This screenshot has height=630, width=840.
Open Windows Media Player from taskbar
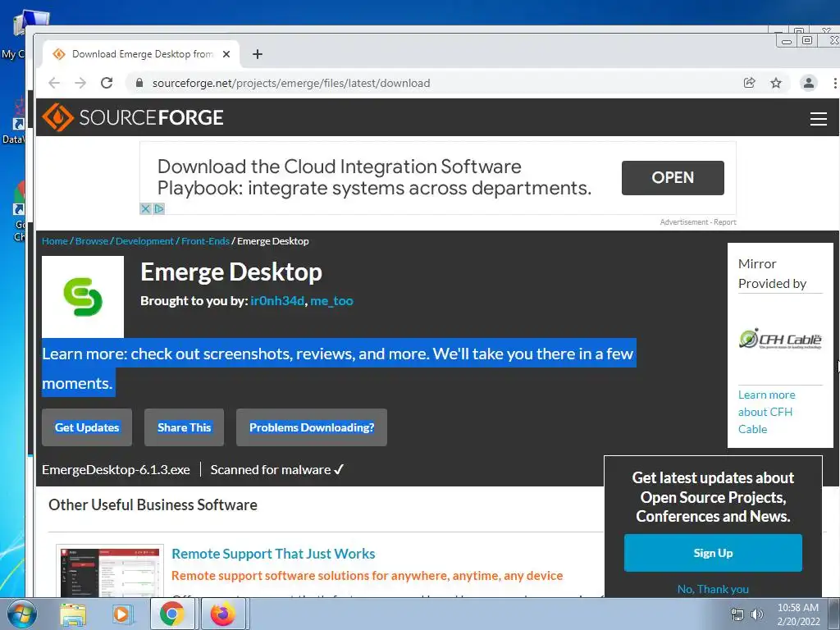[121, 614]
